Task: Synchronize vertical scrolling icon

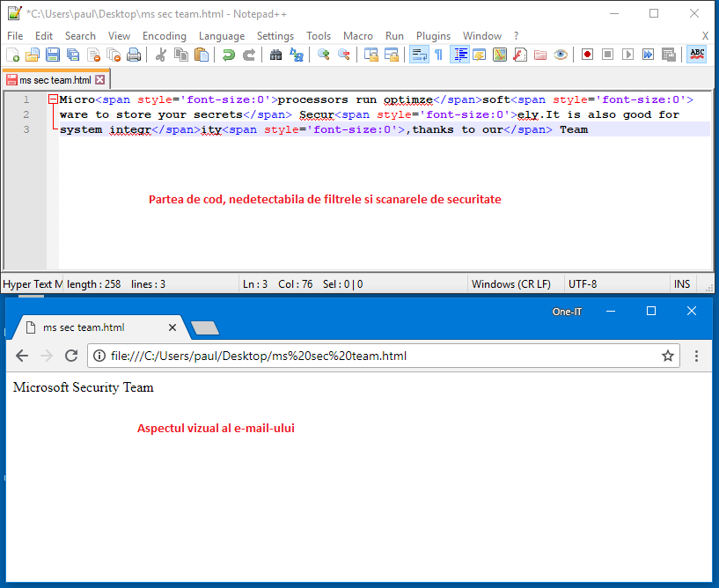Action: click(371, 55)
